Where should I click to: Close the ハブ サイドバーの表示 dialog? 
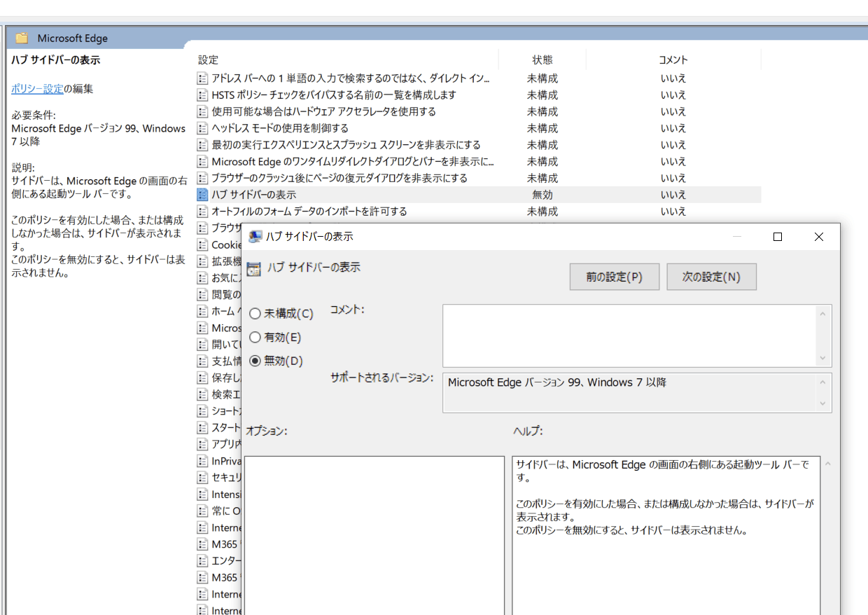(819, 237)
